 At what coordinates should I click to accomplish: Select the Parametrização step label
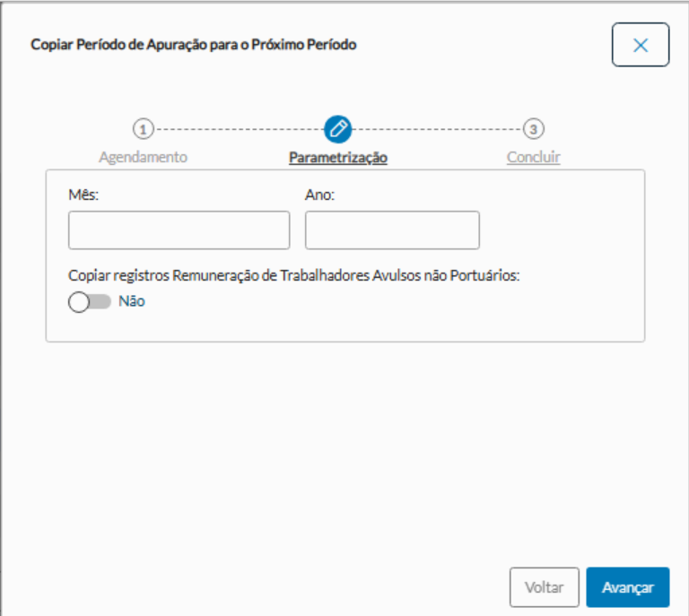coord(338,158)
